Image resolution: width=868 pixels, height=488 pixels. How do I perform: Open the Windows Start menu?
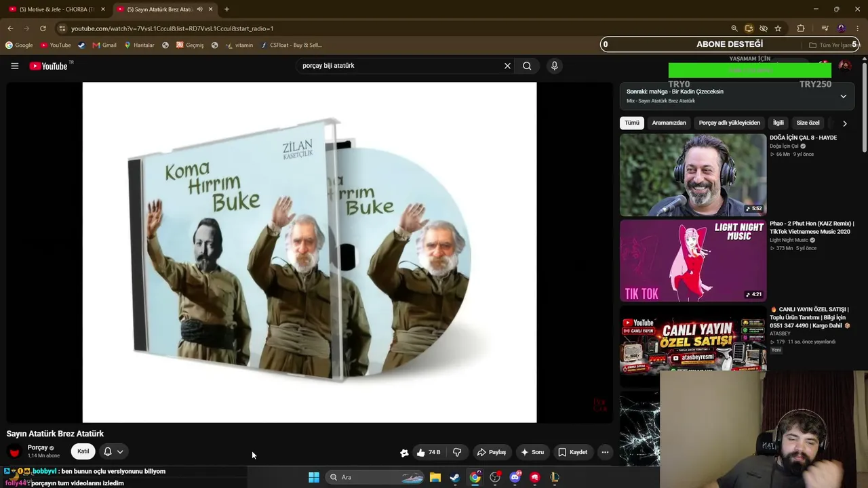click(x=314, y=477)
